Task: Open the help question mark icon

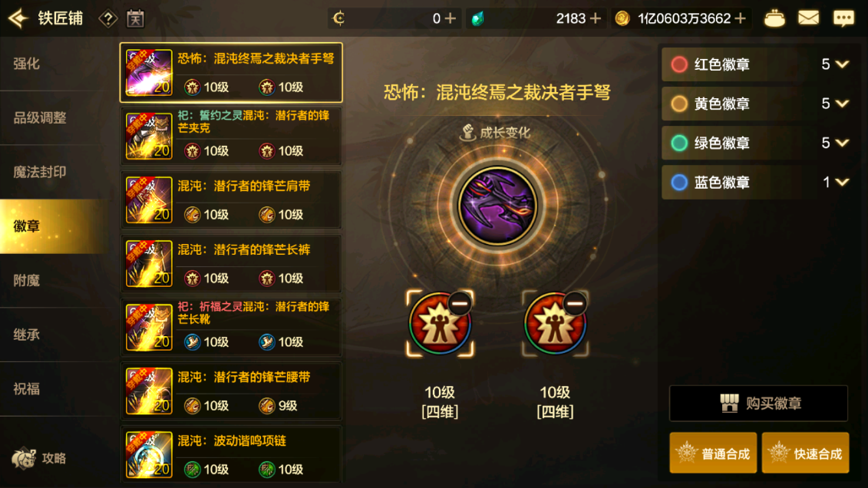Action: 107,19
